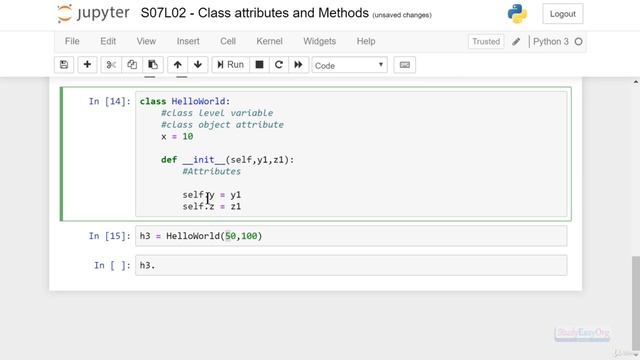Restart kernel and run all cells icon
This screenshot has height=360, width=640.
click(298, 65)
